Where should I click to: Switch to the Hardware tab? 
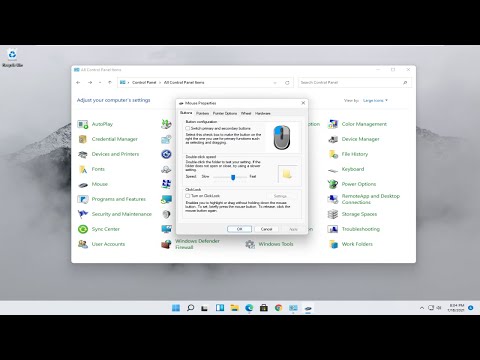coord(263,114)
